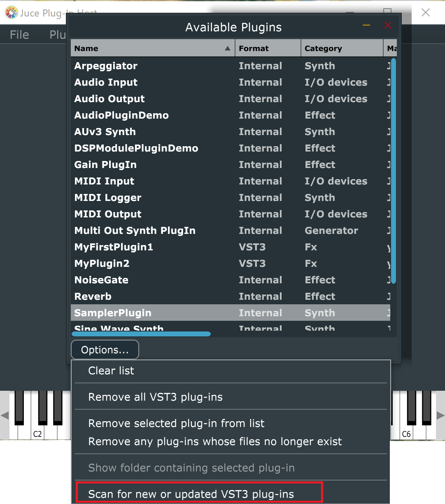Sort by the Category column header
This screenshot has width=445, height=504.
pos(342,48)
